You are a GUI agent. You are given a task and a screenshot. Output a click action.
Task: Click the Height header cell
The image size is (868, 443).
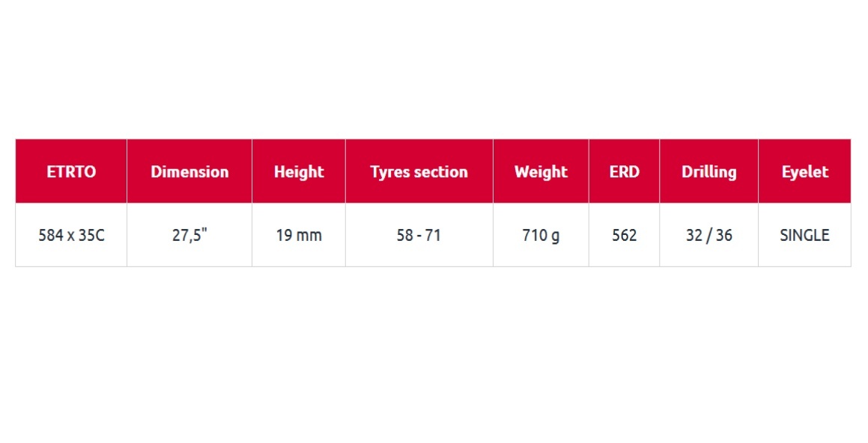pos(299,171)
